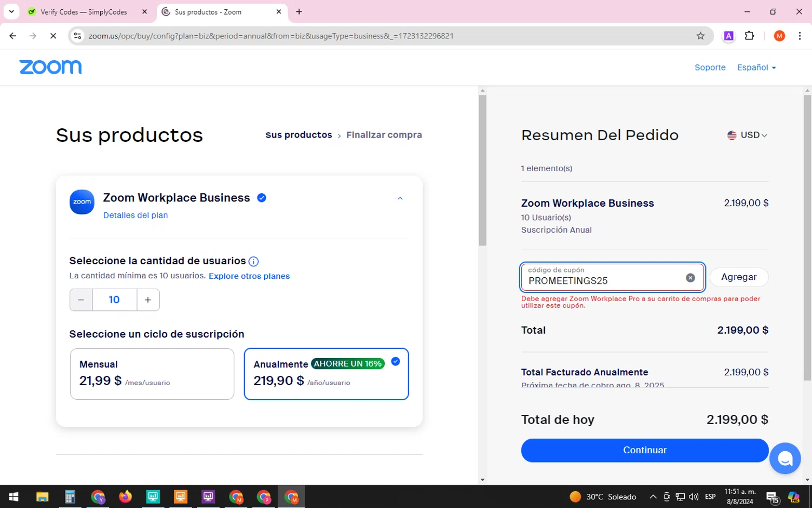The width and height of the screenshot is (812, 508).
Task: Open the Windows Start menu
Action: pyautogui.click(x=14, y=497)
